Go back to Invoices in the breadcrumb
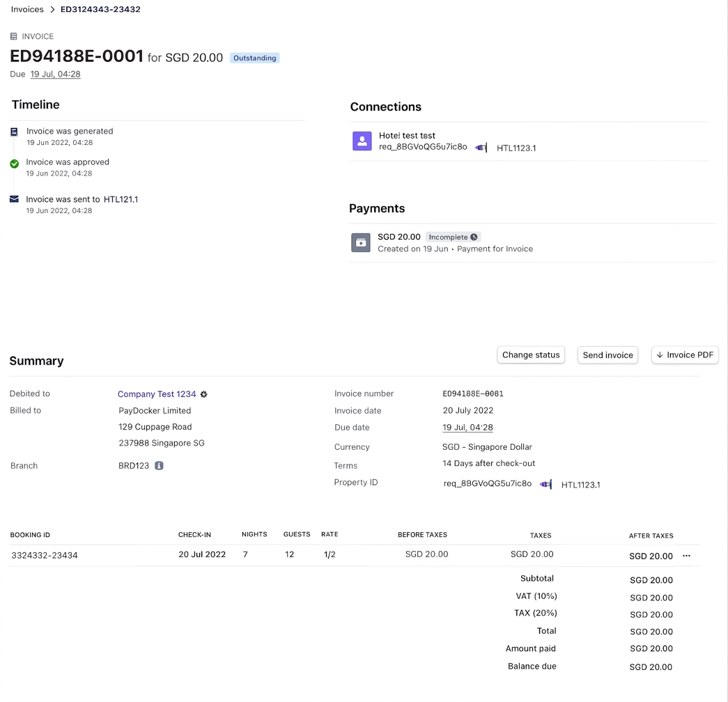This screenshot has height=702, width=728. click(27, 10)
